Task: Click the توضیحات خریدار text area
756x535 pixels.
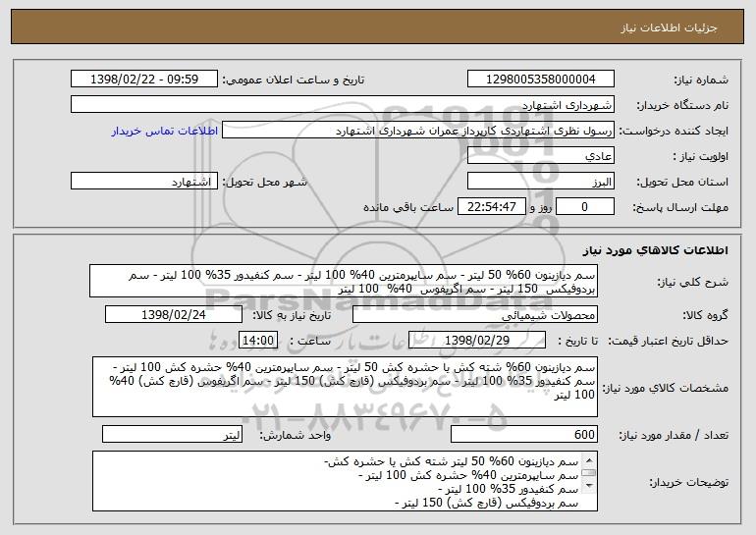Action: pyautogui.click(x=345, y=481)
